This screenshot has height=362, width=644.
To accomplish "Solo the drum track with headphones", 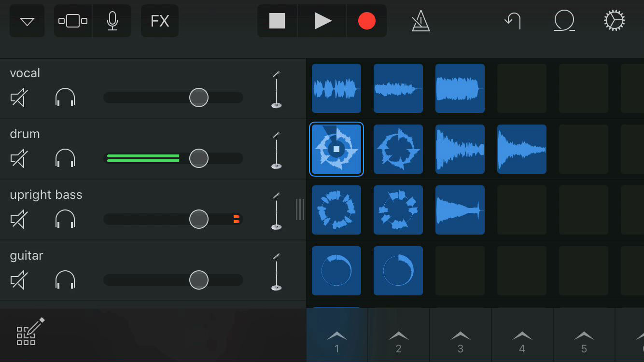I will [x=65, y=158].
